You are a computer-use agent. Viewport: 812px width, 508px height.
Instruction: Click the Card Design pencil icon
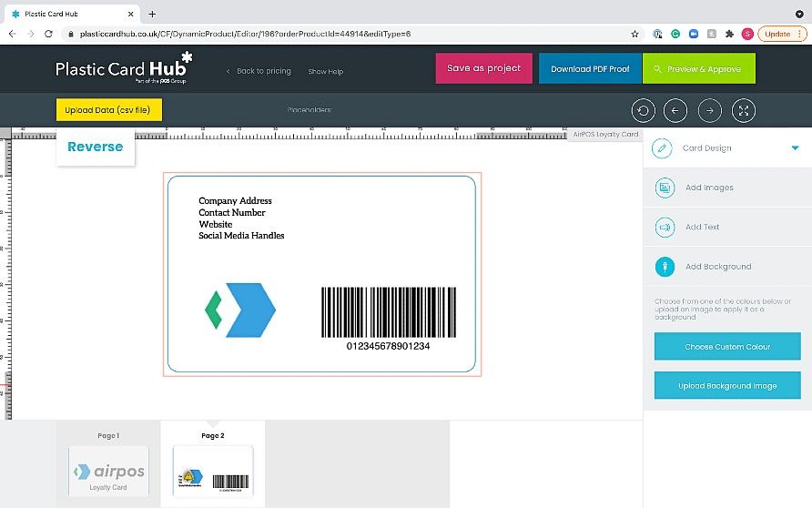click(x=662, y=148)
